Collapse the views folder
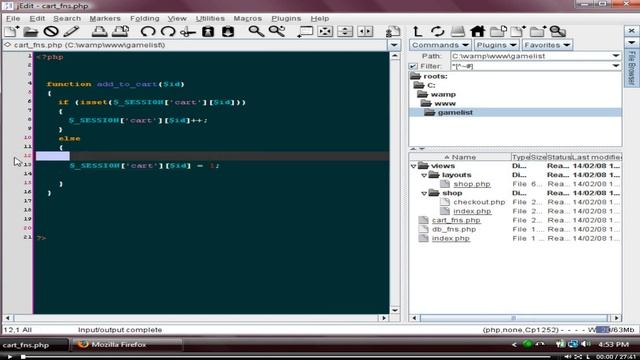Image resolution: width=640 pixels, height=360 pixels. click(x=413, y=166)
